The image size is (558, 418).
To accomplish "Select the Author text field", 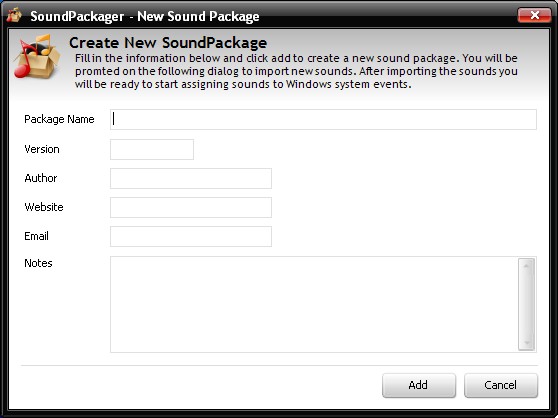I will tap(191, 179).
